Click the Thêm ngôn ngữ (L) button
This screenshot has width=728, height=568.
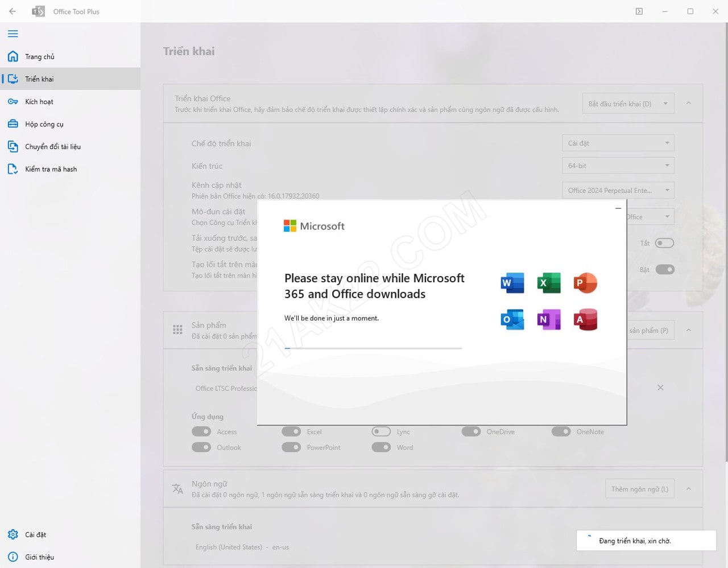(640, 489)
